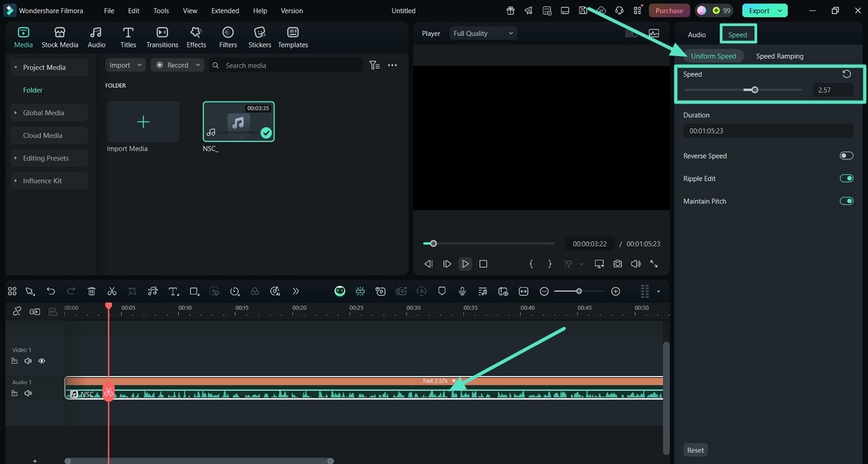The width and height of the screenshot is (868, 464).
Task: Click the gift box icon in title bar
Action: pyautogui.click(x=510, y=11)
